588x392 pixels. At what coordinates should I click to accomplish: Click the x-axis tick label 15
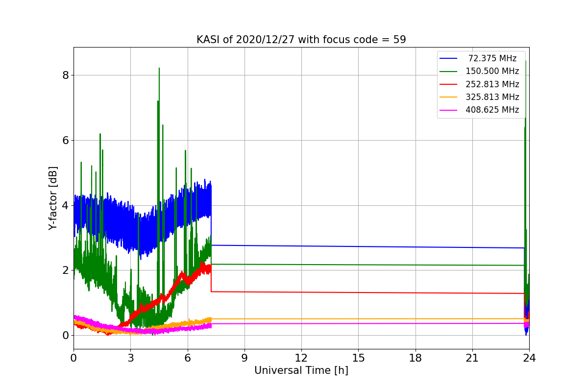pos(358,358)
